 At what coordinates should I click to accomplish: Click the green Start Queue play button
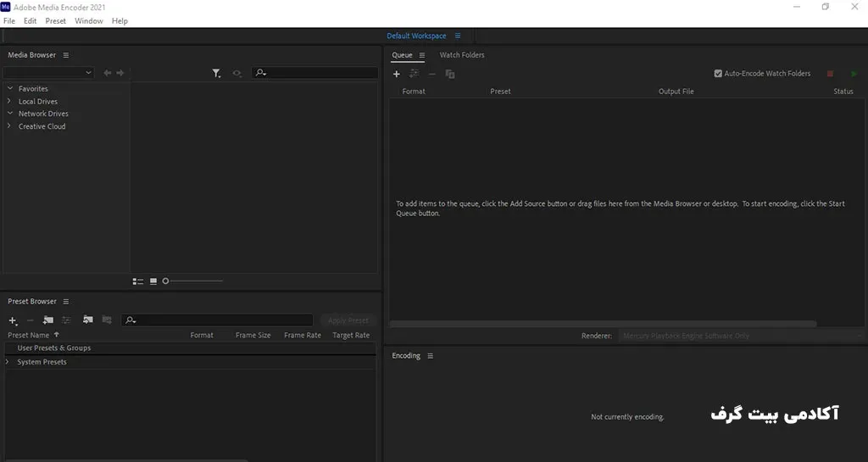click(x=854, y=74)
